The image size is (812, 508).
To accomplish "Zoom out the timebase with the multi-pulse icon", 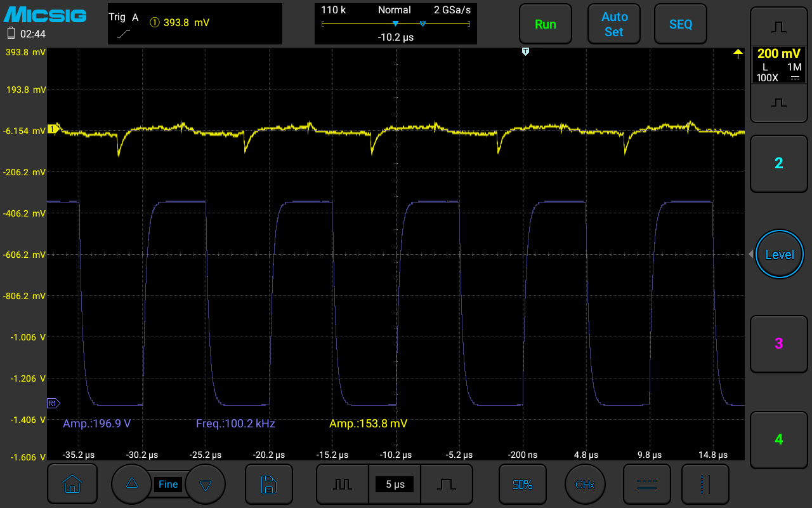I will (x=342, y=484).
